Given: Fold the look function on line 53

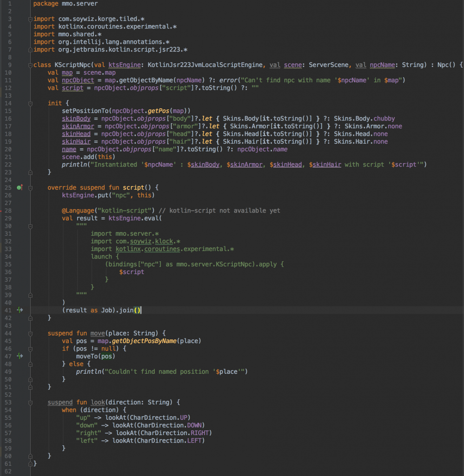Looking at the screenshot, I should tap(31, 402).
